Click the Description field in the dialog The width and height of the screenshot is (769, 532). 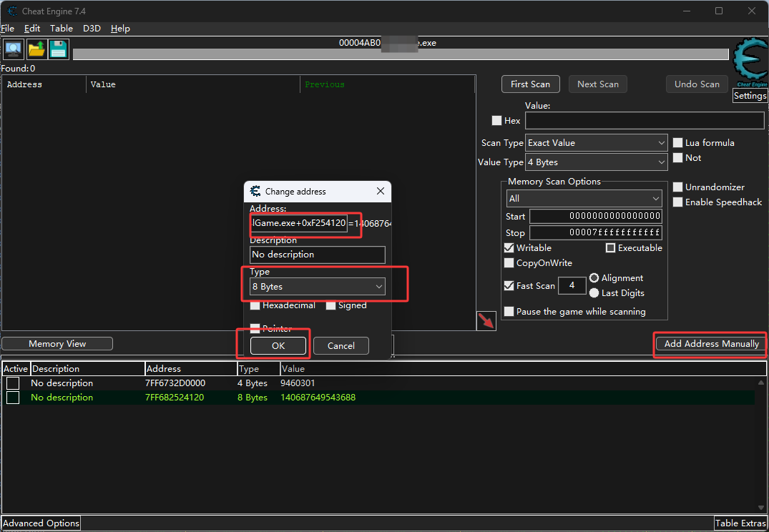(318, 255)
